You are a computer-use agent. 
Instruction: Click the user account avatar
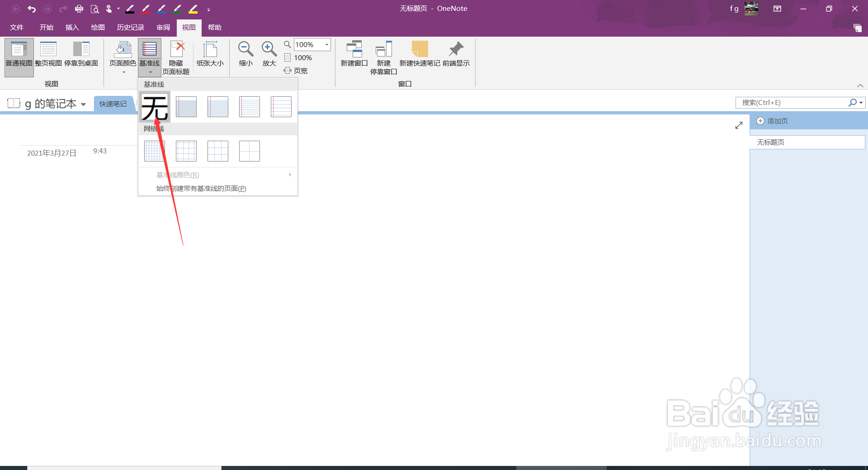[751, 9]
